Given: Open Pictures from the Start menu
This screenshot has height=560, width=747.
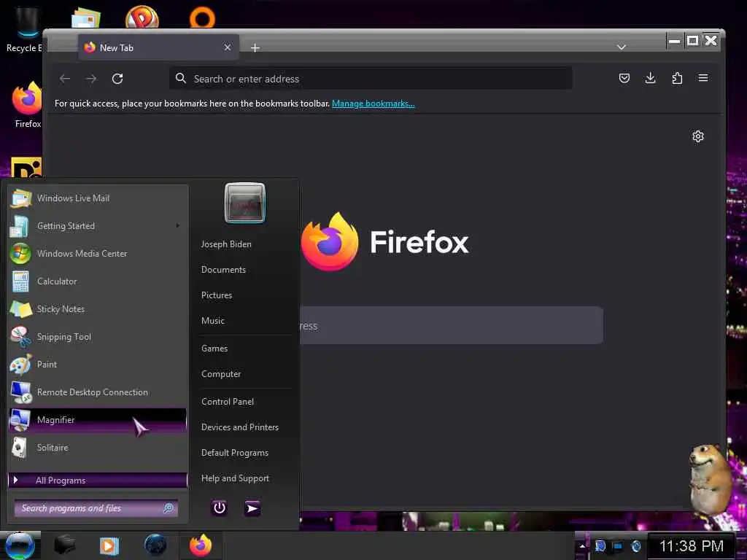Looking at the screenshot, I should pos(217,295).
